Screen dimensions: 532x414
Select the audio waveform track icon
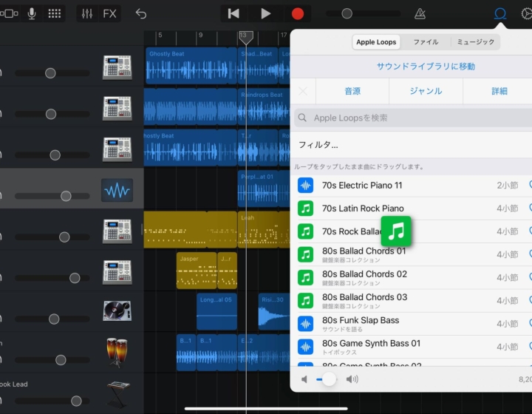click(117, 190)
